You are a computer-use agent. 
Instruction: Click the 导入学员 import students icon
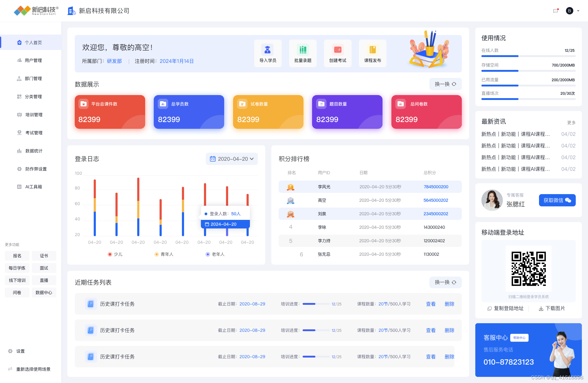(268, 50)
